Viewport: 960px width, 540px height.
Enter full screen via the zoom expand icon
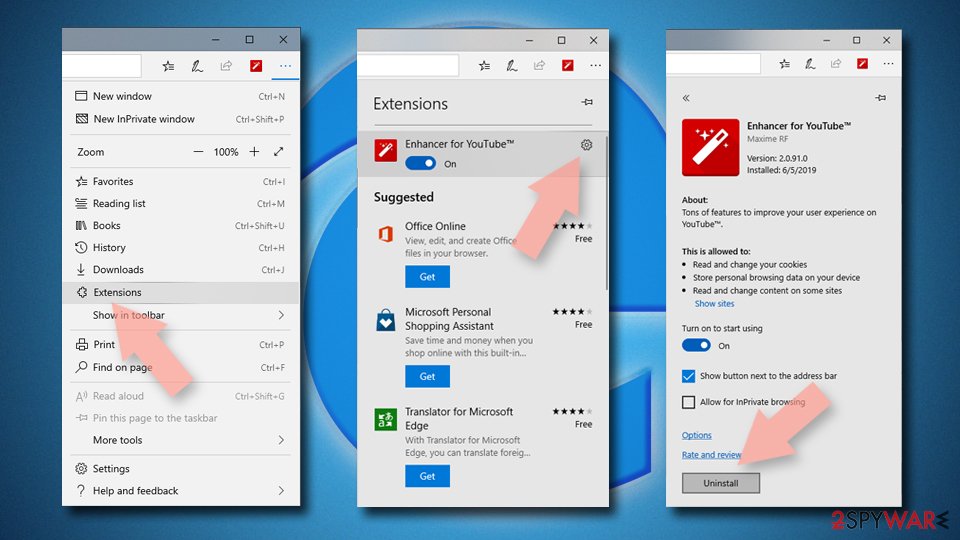click(x=279, y=151)
